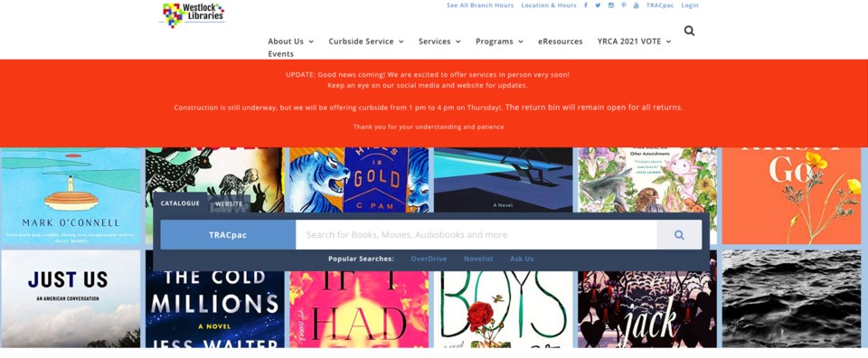Open The Cold Millions book cover
Image resolution: width=868 pixels, height=358 pixels.
(215, 309)
